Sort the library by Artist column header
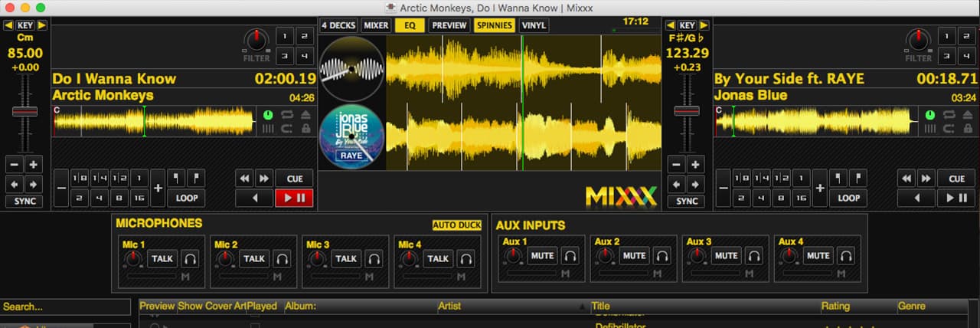The height and width of the screenshot is (328, 980). [x=450, y=307]
